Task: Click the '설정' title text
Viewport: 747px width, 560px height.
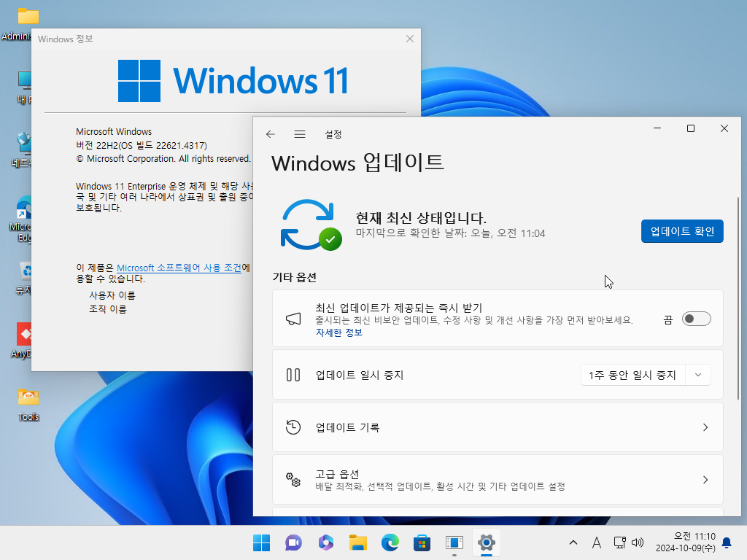Action: pyautogui.click(x=333, y=134)
